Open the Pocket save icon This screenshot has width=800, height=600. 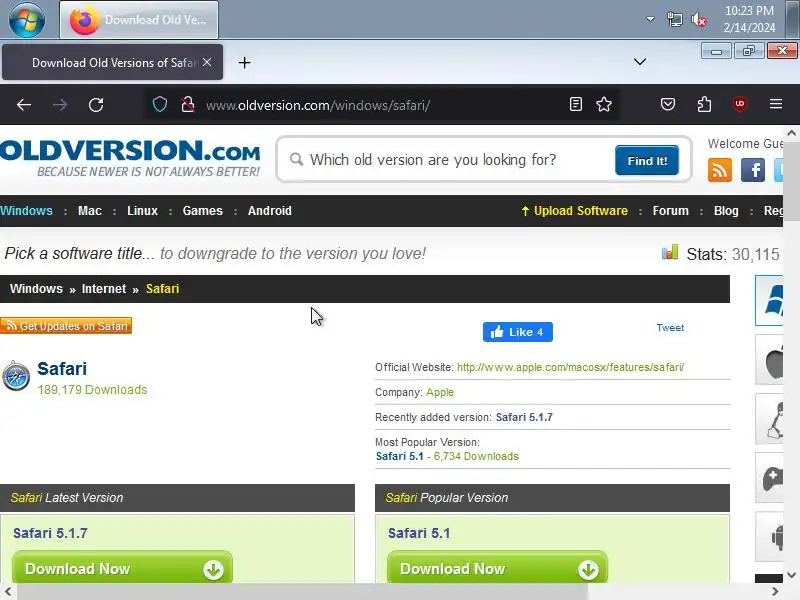point(668,105)
